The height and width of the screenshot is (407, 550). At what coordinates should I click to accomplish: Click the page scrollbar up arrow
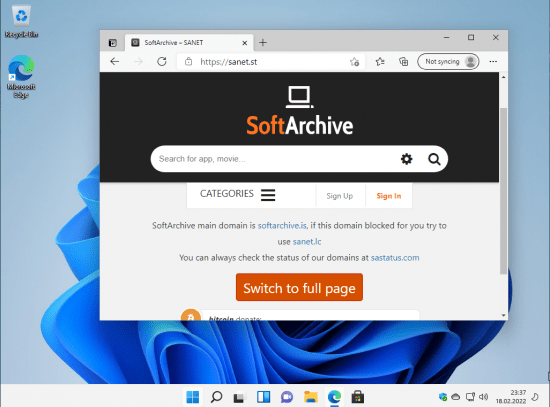[503, 77]
